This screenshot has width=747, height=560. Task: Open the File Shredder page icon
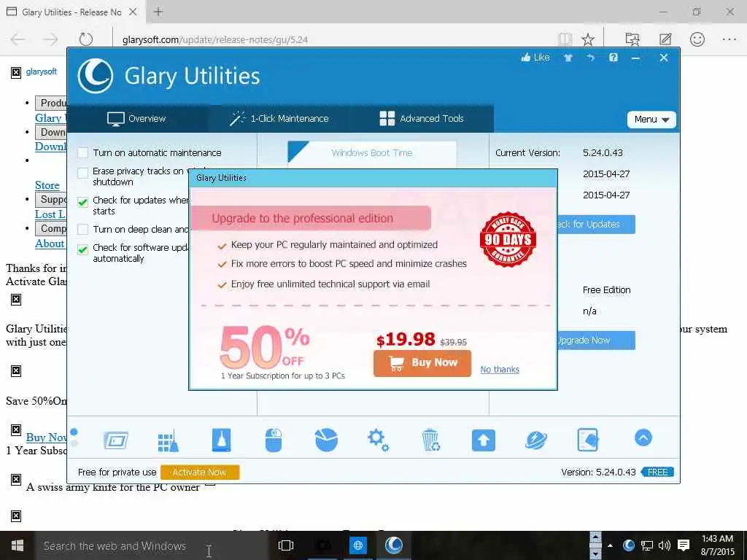click(588, 440)
